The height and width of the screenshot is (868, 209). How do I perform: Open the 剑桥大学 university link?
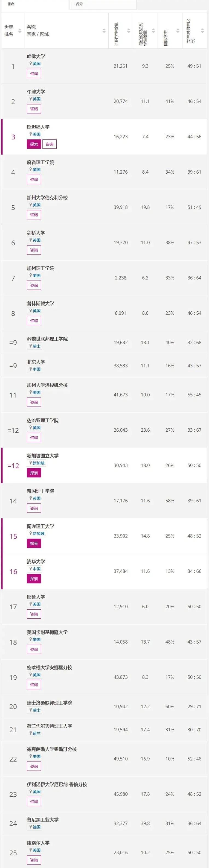pyautogui.click(x=36, y=233)
